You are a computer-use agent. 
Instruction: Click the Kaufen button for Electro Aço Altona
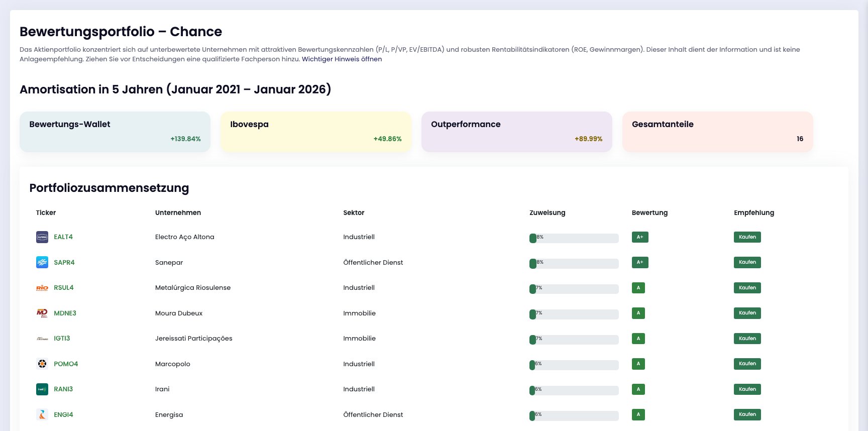tap(747, 237)
